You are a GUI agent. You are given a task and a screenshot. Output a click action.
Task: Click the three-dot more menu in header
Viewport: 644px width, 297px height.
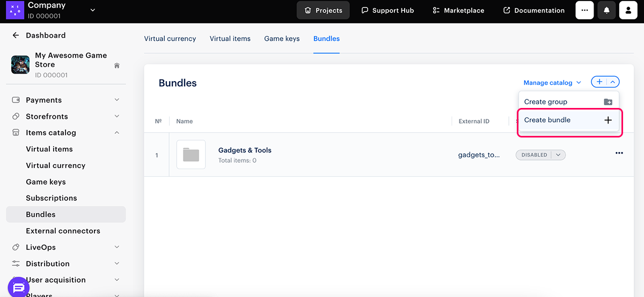pos(585,10)
